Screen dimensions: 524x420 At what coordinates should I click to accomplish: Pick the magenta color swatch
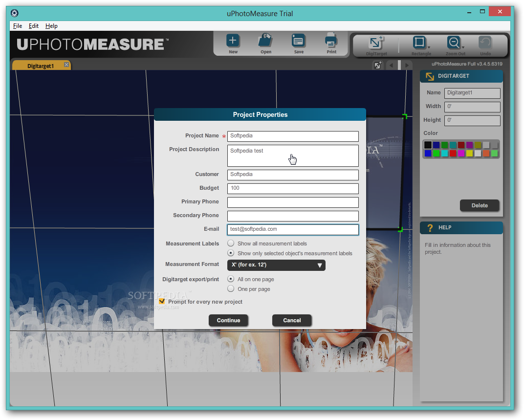tap(461, 153)
